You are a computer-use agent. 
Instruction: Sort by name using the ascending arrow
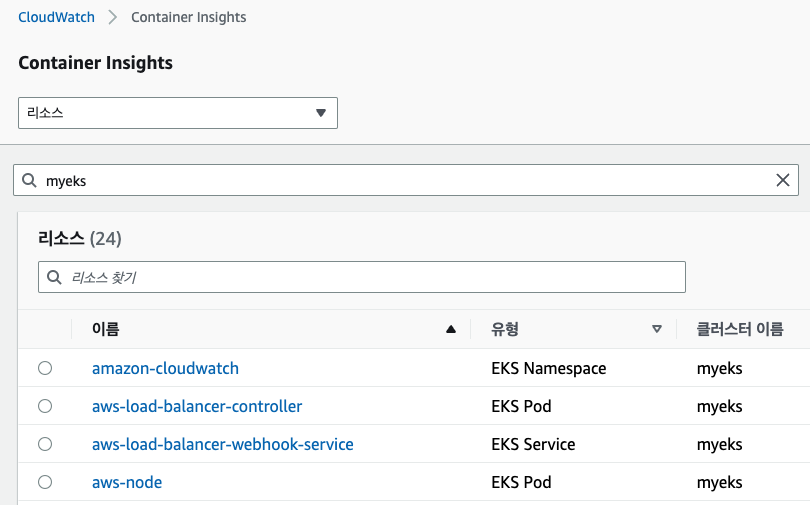coord(450,329)
